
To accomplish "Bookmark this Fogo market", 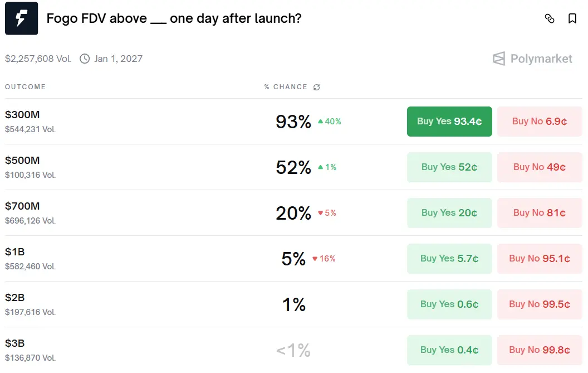I will click(x=572, y=18).
